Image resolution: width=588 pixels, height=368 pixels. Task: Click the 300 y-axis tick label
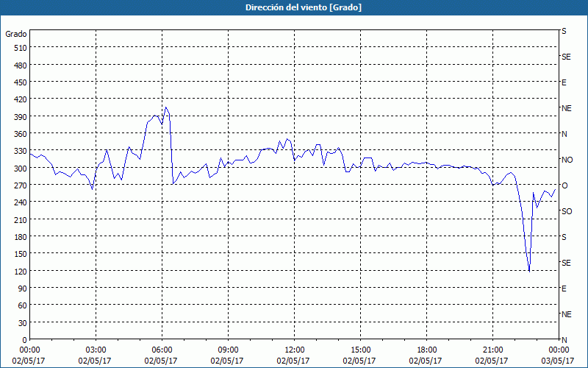pos(21,169)
